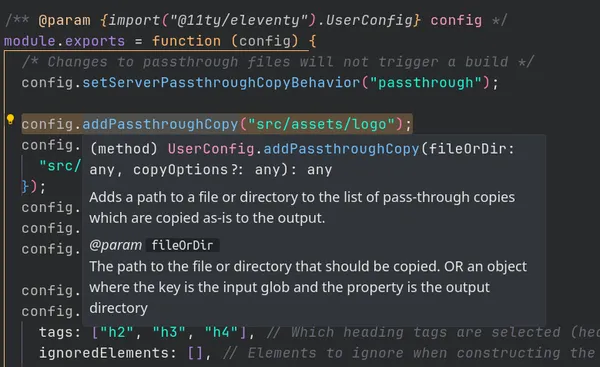Click the function keyword
Viewport: 600px width, 367px height.
pos(186,41)
